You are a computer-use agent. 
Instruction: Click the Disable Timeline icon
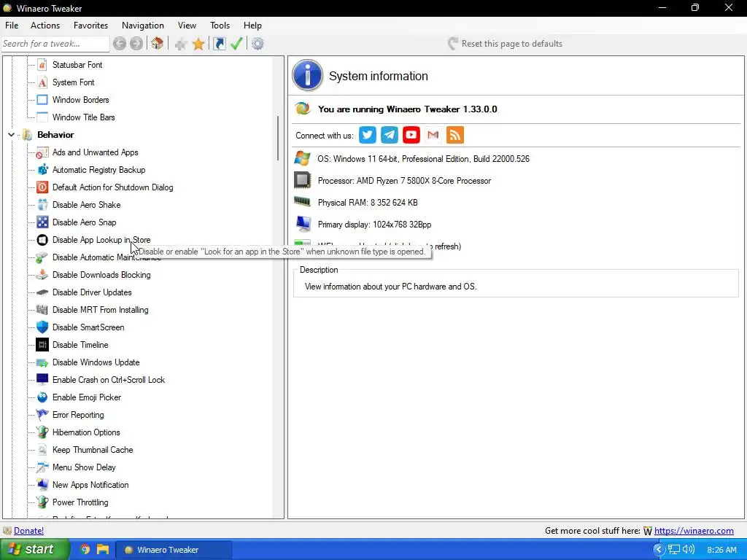[42, 345]
